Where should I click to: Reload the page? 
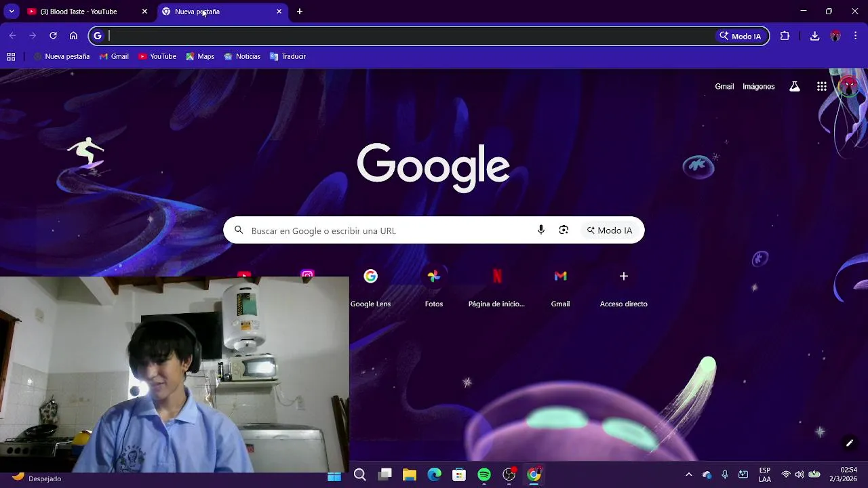(53, 36)
